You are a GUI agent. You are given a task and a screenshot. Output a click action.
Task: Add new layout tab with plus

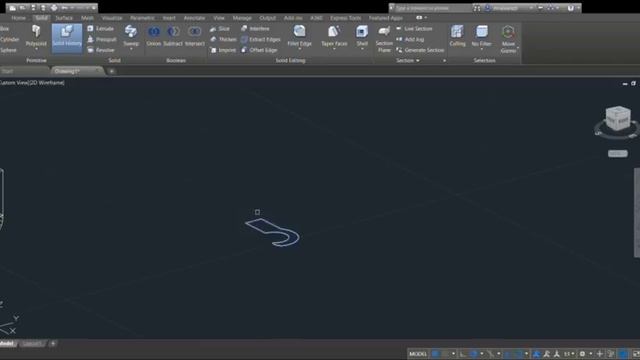(x=53, y=344)
